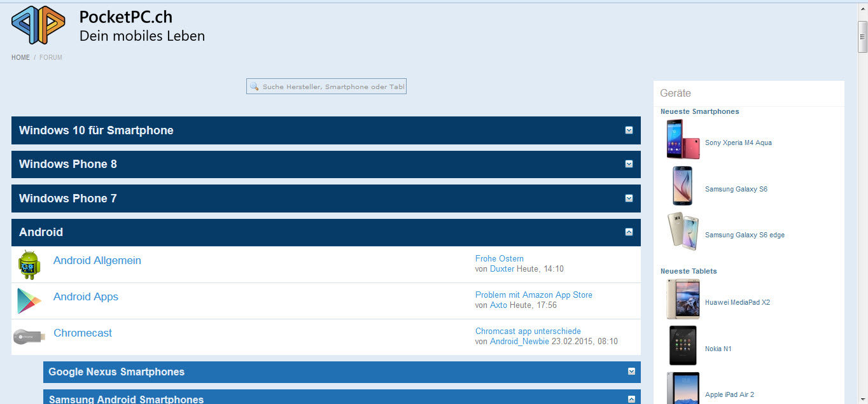
Task: Click the browser scrollbar up arrow
Action: point(862,10)
